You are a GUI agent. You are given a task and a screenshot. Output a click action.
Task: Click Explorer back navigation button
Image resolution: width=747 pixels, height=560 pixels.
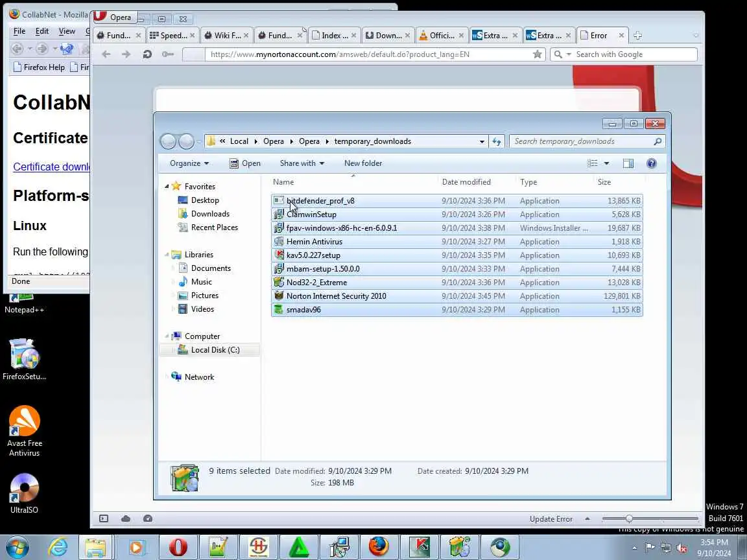168,141
